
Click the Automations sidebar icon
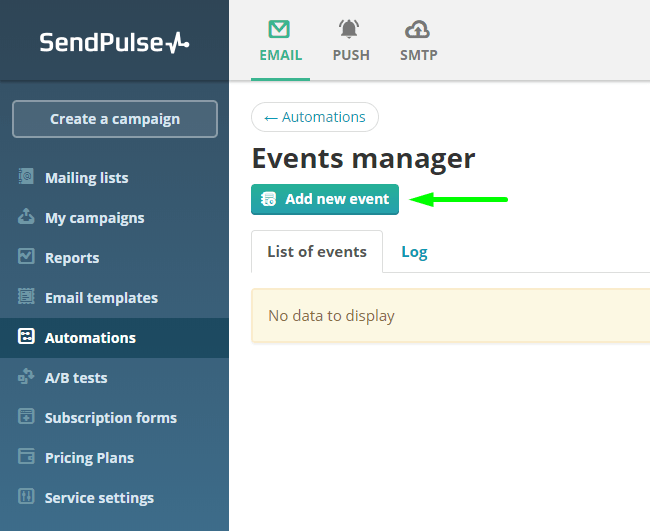click(26, 336)
